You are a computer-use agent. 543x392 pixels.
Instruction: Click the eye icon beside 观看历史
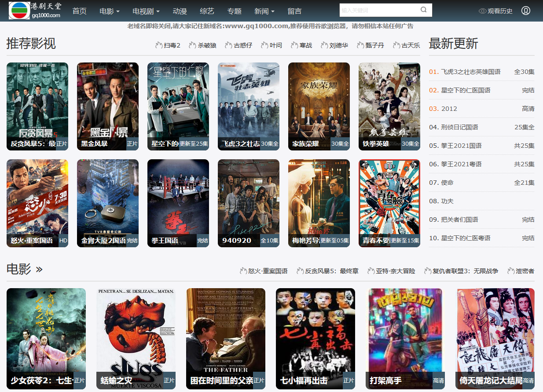click(482, 11)
